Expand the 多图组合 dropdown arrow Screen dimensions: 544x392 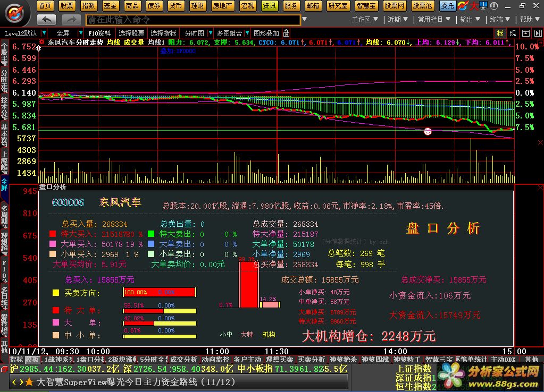247,33
